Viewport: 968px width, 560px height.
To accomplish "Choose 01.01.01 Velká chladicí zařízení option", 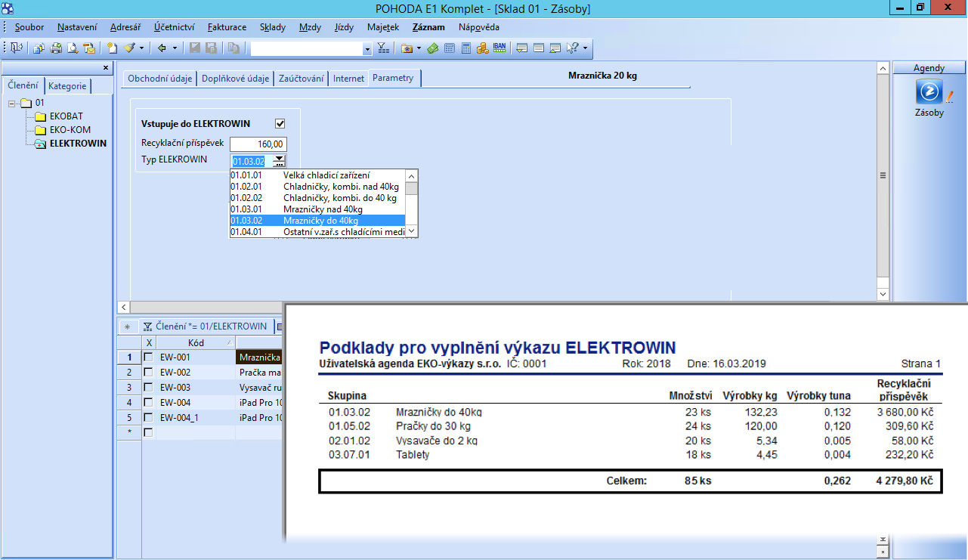I will pos(317,175).
